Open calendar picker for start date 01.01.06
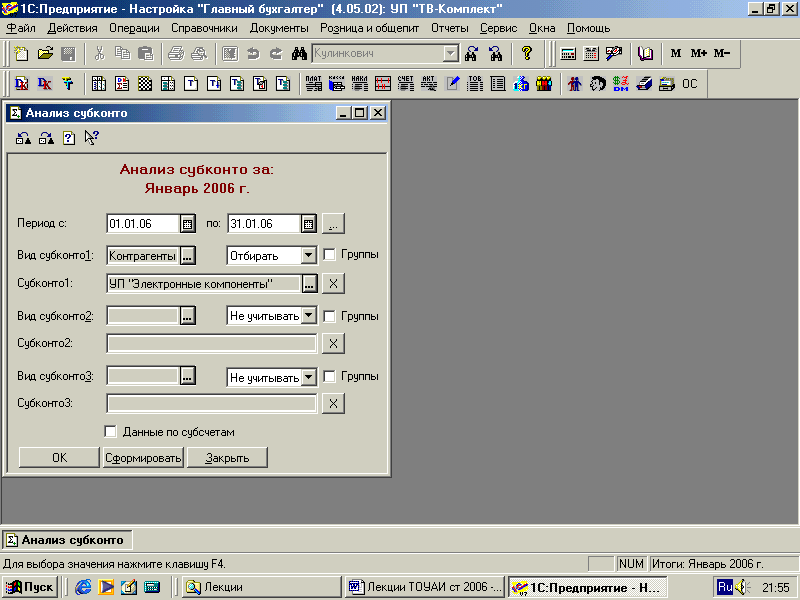 click(x=187, y=223)
